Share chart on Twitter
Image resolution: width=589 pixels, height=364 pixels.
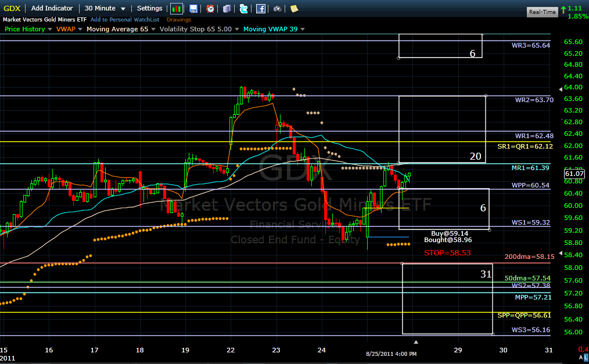click(244, 9)
